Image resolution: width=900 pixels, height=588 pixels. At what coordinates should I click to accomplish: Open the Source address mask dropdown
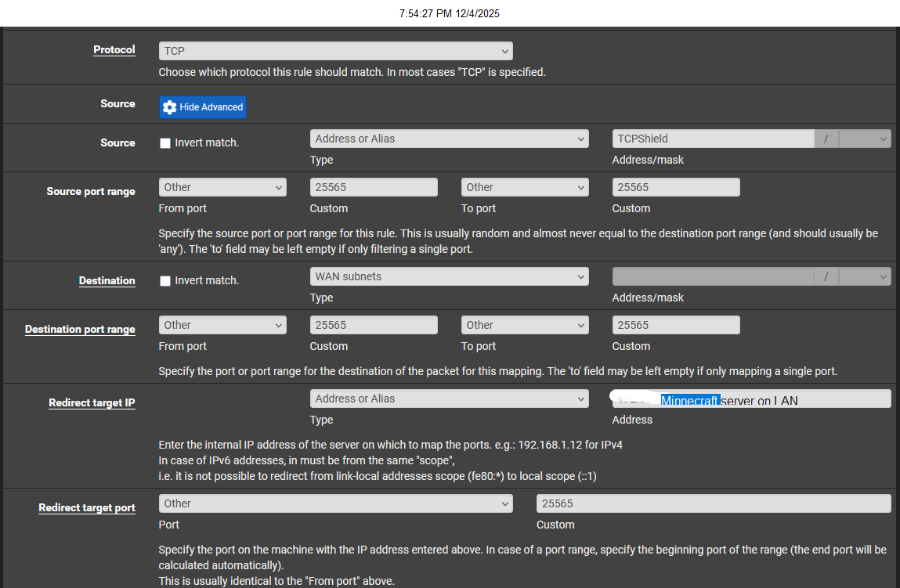click(865, 138)
